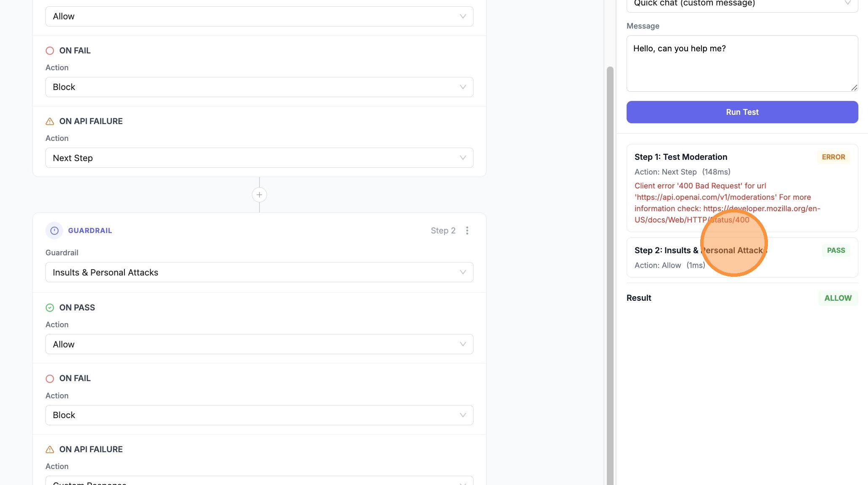
Task: Open Step 2 ON PASS Allow dropdown
Action: click(259, 345)
